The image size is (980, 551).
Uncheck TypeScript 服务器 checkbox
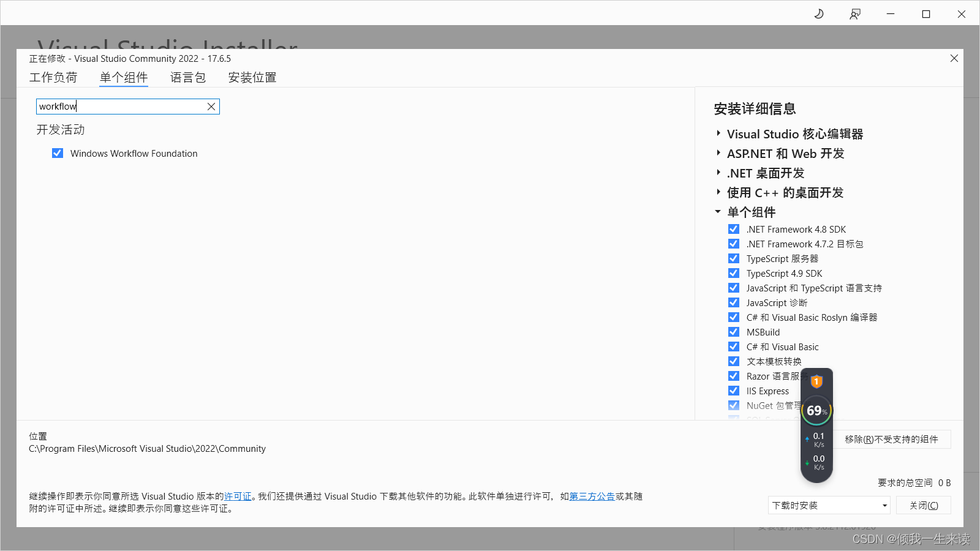[x=734, y=258]
